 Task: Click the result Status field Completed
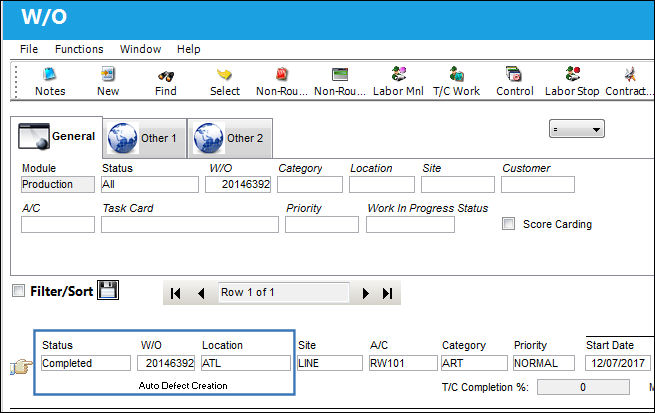point(86,363)
